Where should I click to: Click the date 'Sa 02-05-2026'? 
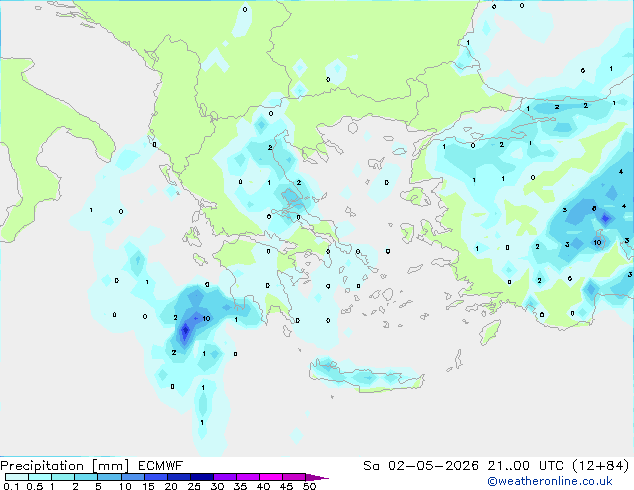tap(421, 466)
